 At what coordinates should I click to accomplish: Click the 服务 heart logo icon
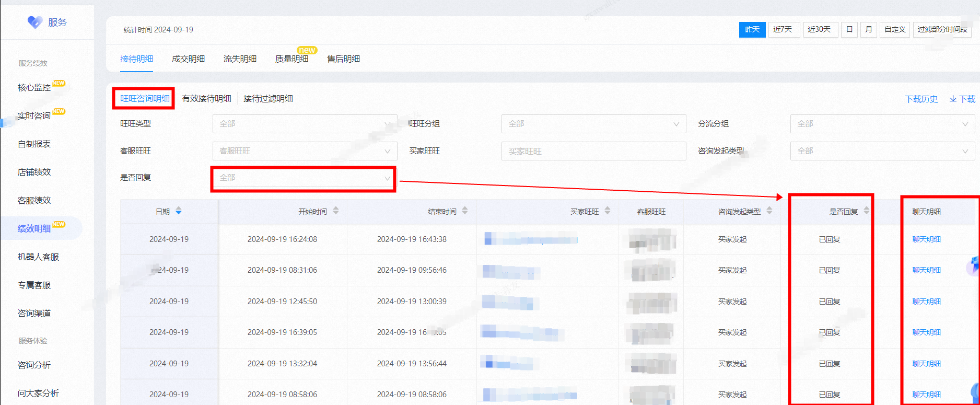pos(35,22)
